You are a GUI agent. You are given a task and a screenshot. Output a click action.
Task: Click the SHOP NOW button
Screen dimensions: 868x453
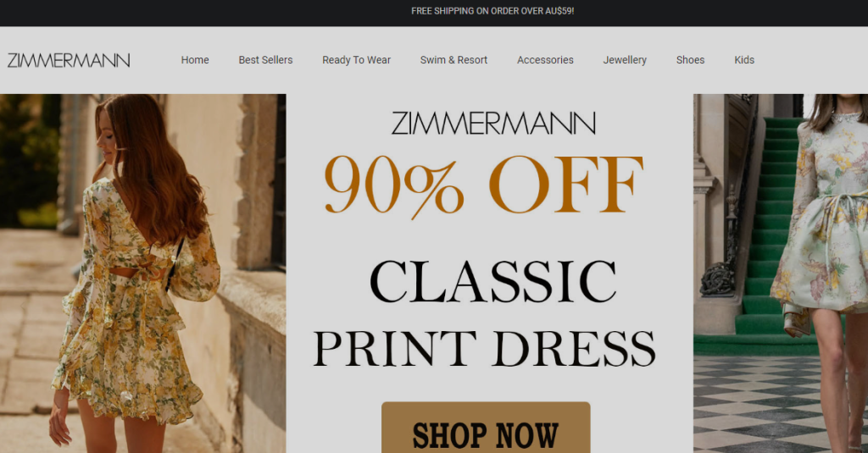point(486,428)
